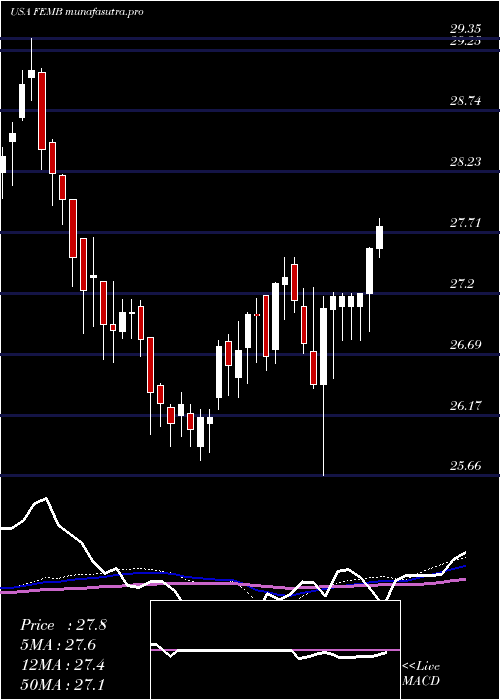Click the 28.74 price axis label
500x700 pixels.
click(x=465, y=101)
